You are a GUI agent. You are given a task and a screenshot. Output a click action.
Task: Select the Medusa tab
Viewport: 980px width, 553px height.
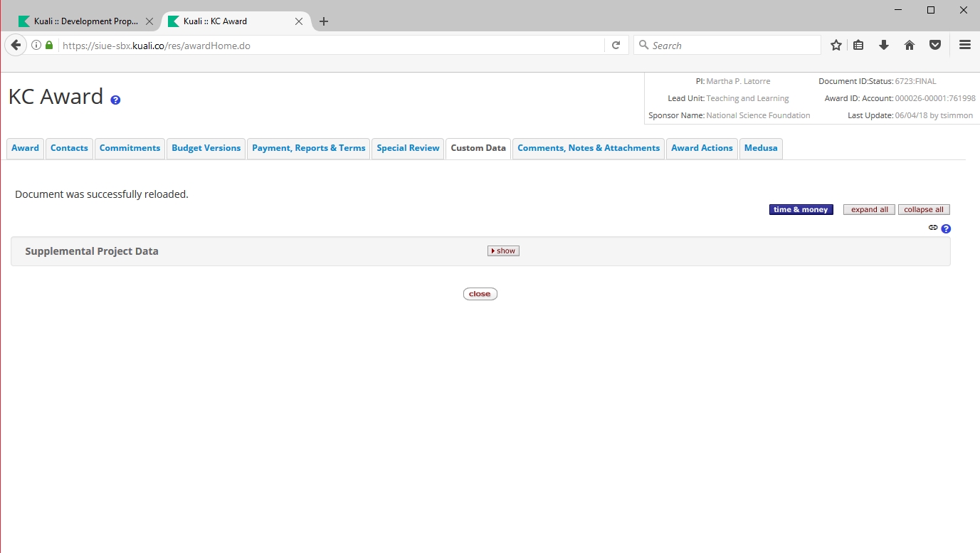(x=761, y=148)
